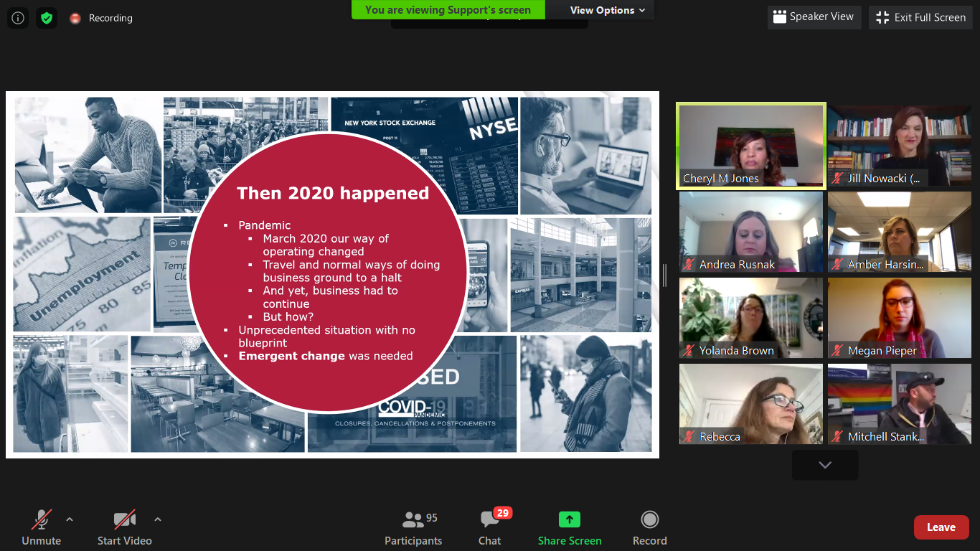Select Megan Pieper's video tile
The height and width of the screenshot is (551, 980).
point(899,318)
